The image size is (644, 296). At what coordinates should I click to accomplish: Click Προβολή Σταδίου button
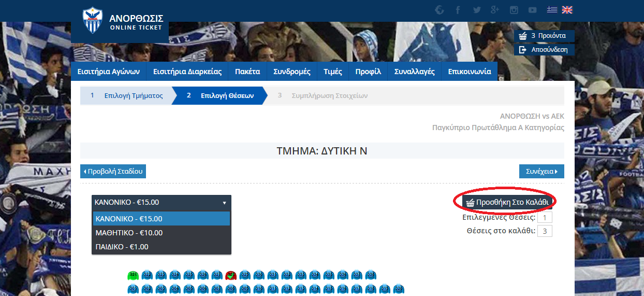113,171
